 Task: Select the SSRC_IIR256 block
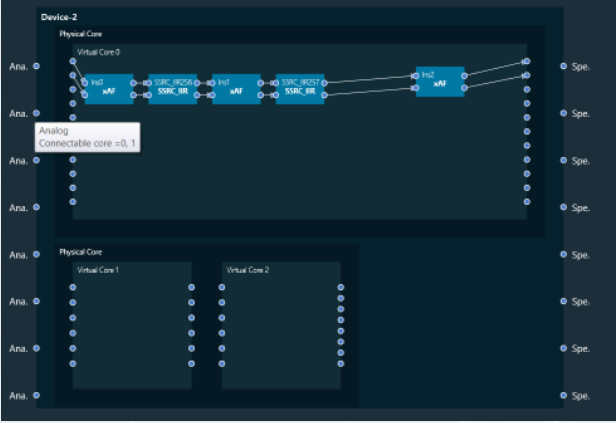173,89
